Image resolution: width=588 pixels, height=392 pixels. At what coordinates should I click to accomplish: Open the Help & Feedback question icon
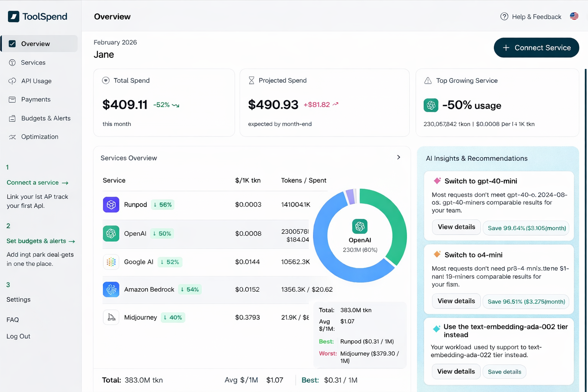coord(504,16)
